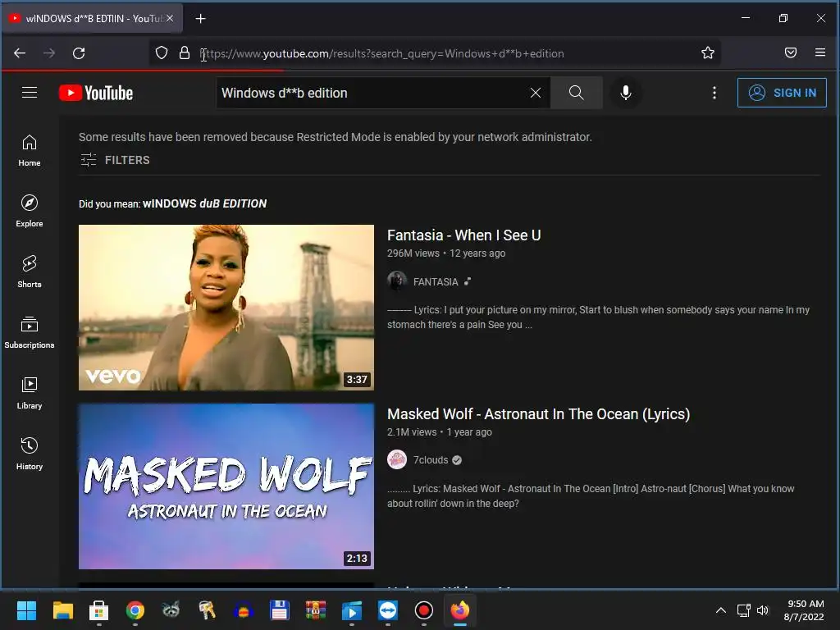Open Masked Wolf video thumbnail
Image resolution: width=840 pixels, height=630 pixels.
click(x=226, y=486)
